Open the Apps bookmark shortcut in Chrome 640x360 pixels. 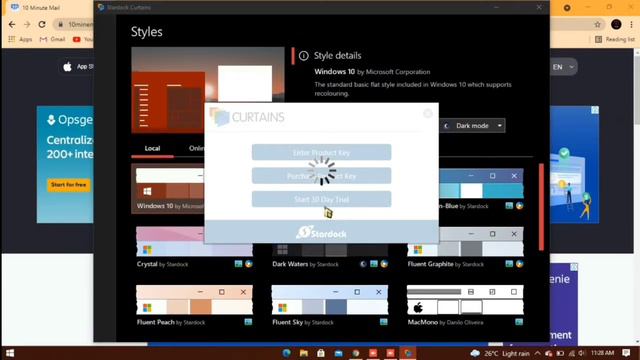pos(20,39)
